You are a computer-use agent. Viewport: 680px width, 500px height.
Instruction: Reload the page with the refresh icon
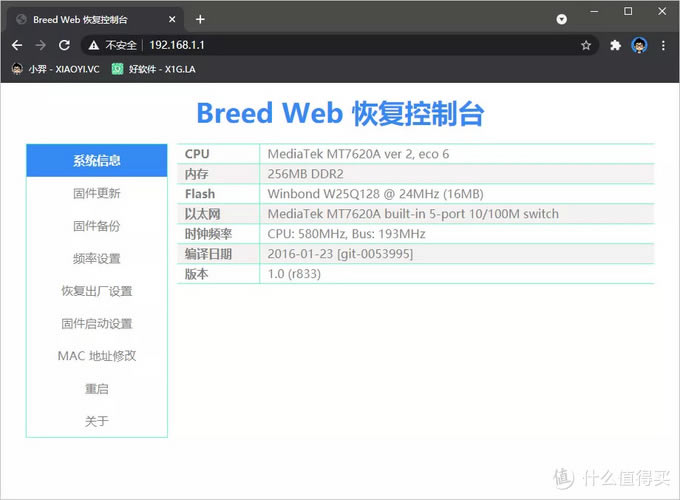(x=64, y=45)
